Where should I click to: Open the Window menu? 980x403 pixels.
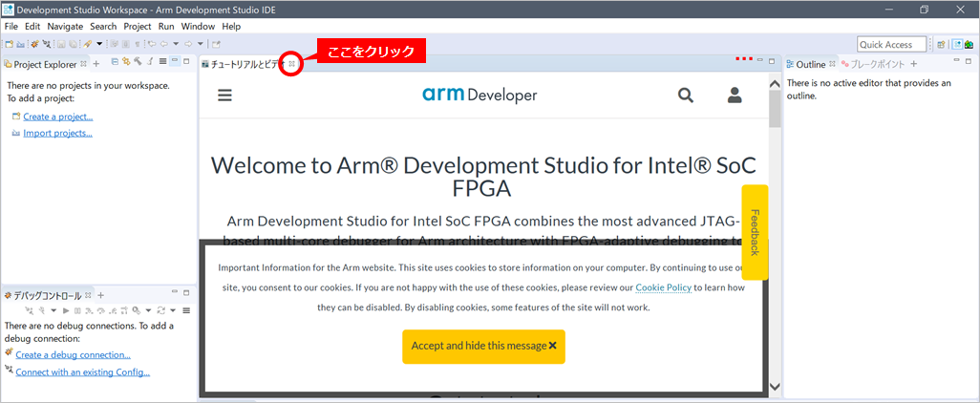(198, 26)
